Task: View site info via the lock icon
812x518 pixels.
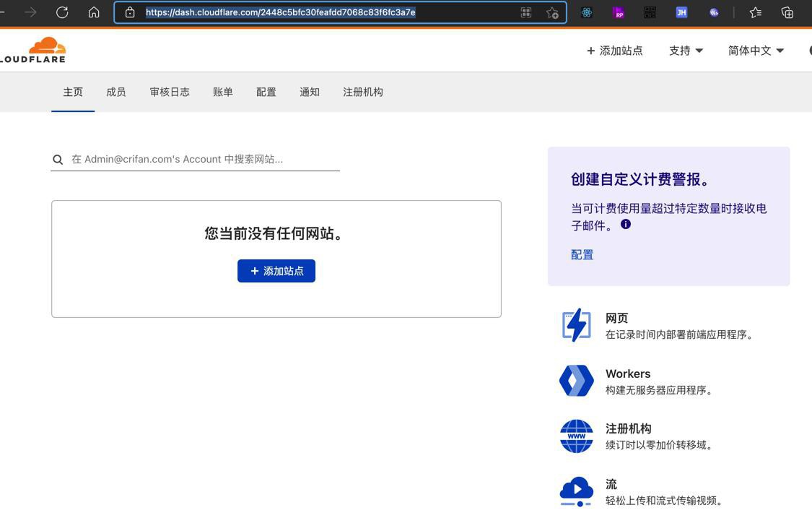Action: coord(130,12)
